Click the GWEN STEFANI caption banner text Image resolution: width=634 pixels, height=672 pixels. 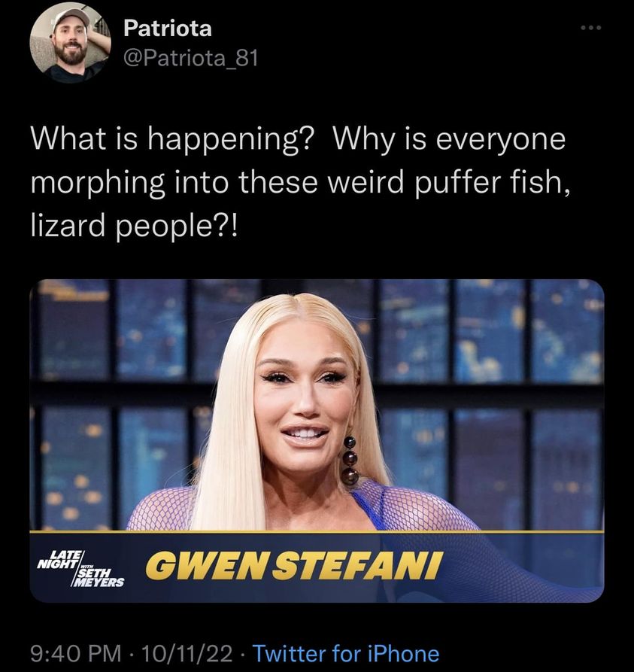point(293,566)
